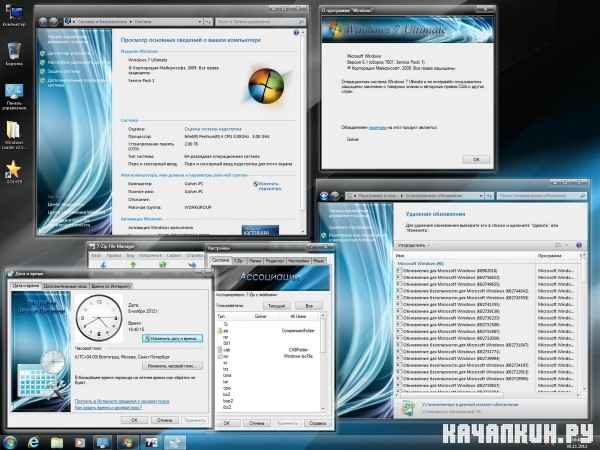
Task: Click the Все button in 7-Zip settings
Action: pyautogui.click(x=309, y=306)
